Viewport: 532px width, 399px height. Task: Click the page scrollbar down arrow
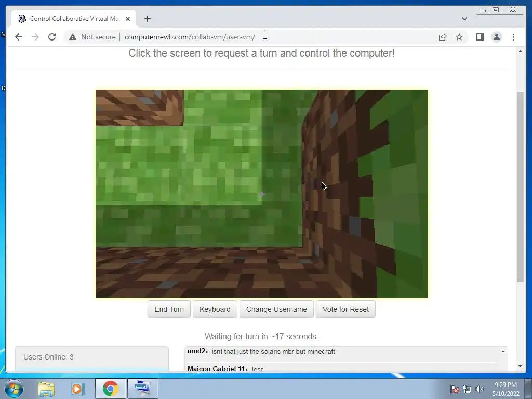(x=520, y=366)
